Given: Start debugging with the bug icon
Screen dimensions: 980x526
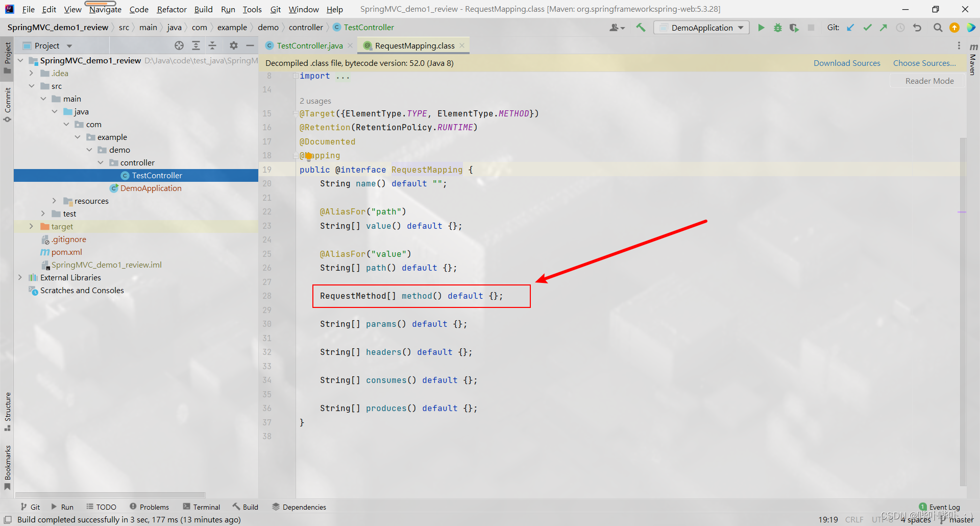Looking at the screenshot, I should (777, 28).
